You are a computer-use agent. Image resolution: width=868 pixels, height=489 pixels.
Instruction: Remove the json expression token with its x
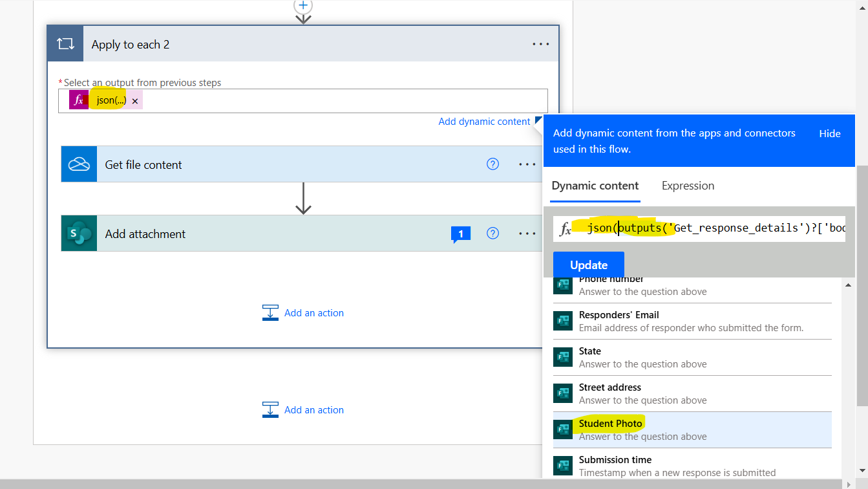point(134,100)
